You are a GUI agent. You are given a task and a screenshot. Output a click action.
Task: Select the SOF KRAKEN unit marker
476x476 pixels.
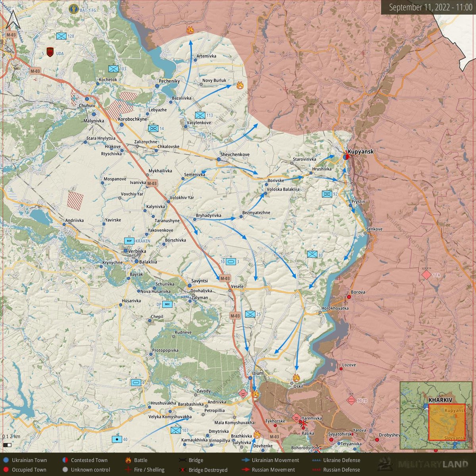click(129, 240)
